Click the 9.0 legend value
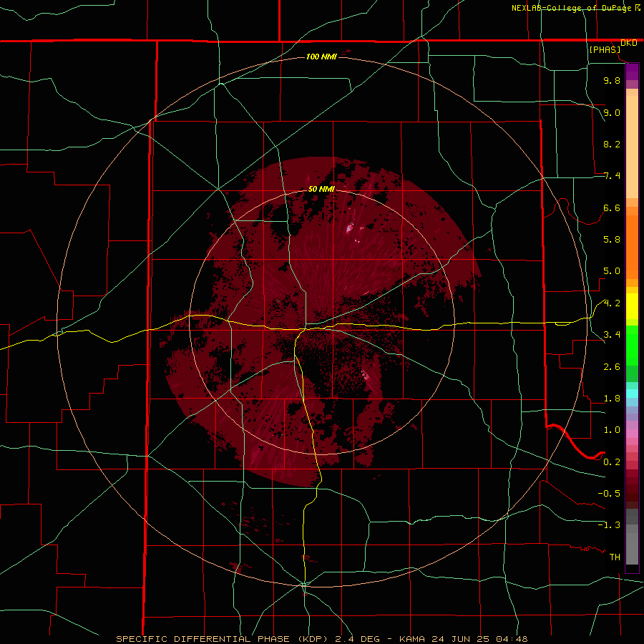This screenshot has width=644, height=644. click(x=612, y=112)
